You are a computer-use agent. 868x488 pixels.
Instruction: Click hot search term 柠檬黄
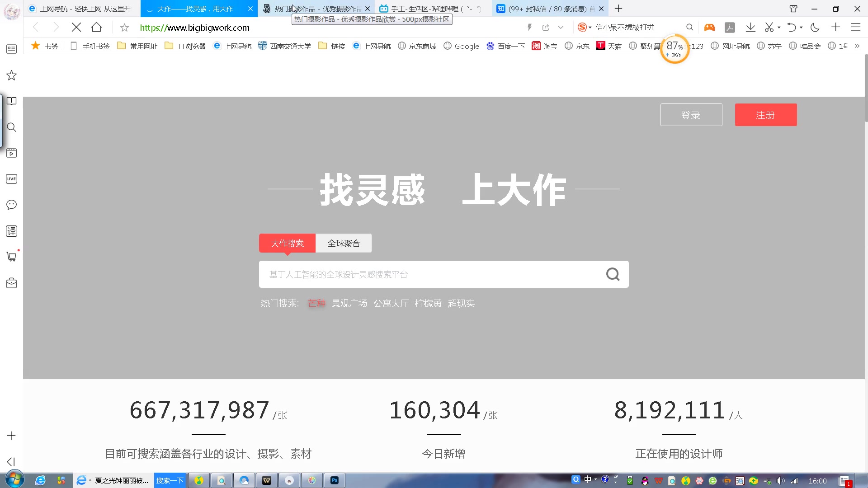tap(428, 303)
